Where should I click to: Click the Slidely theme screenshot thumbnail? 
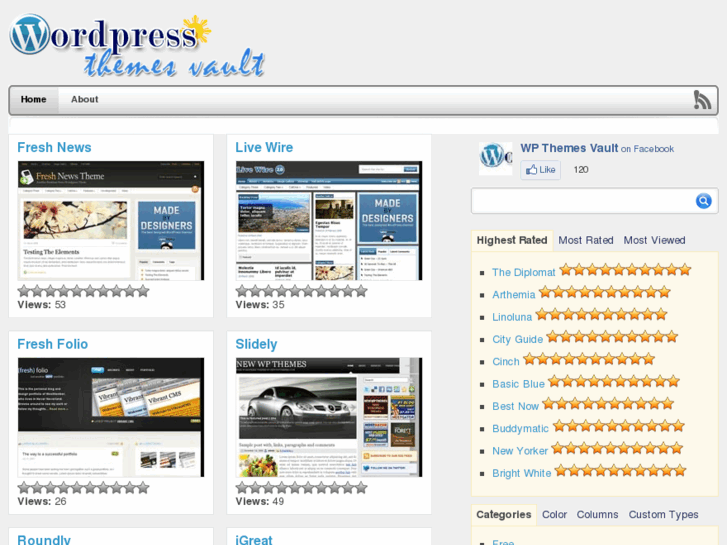[x=329, y=417]
